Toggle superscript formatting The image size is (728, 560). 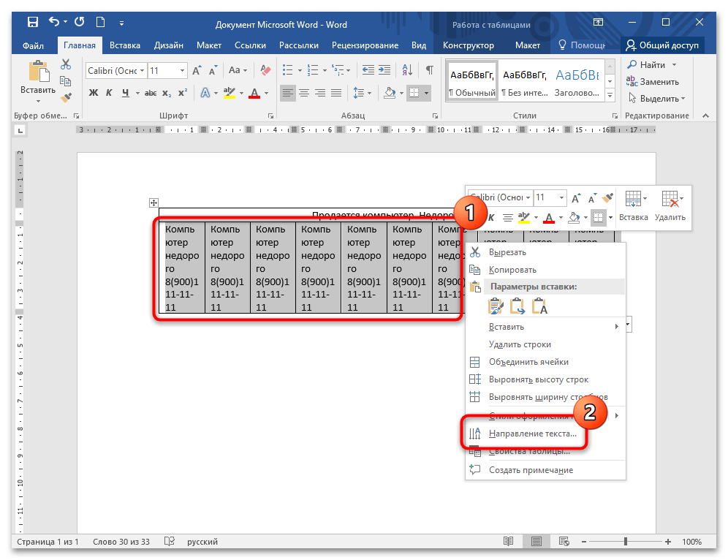coord(183,93)
